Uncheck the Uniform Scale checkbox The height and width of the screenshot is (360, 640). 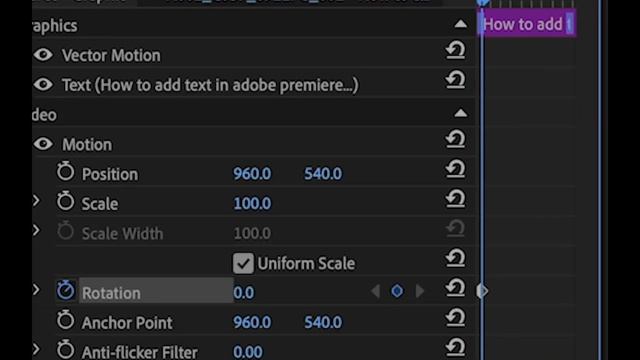point(243,263)
